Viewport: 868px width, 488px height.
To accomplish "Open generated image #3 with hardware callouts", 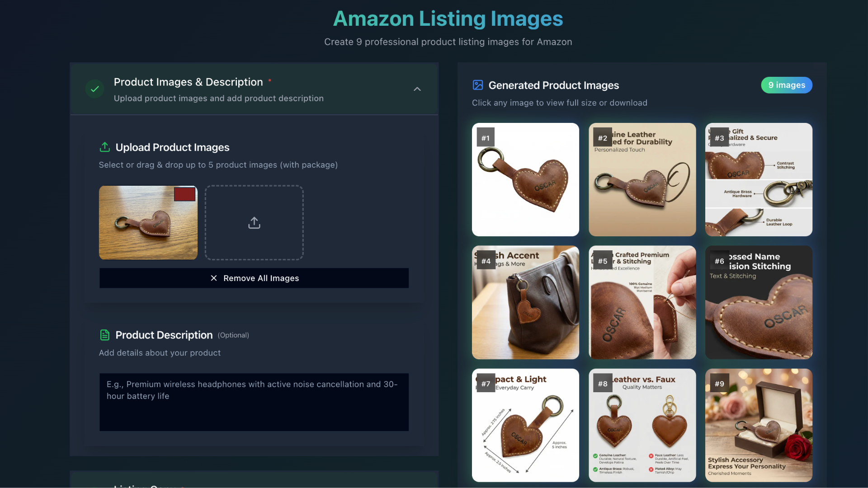I will tap(759, 179).
